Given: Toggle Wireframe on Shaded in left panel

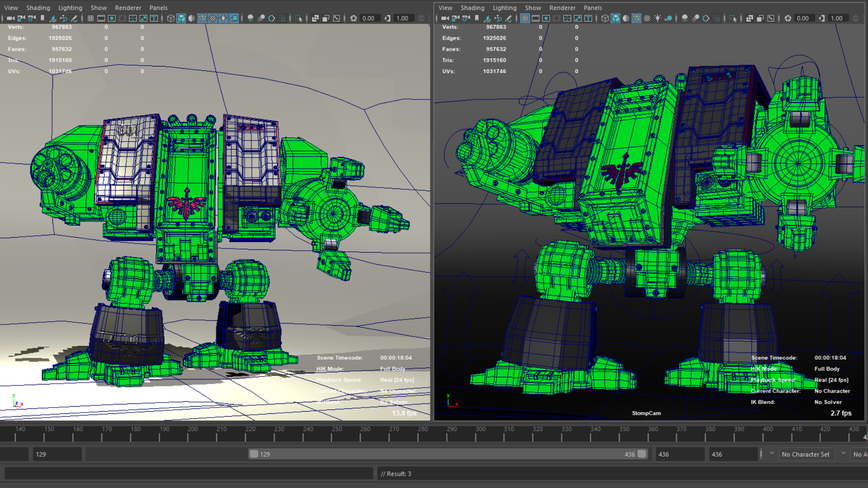Looking at the screenshot, I should pyautogui.click(x=203, y=18).
